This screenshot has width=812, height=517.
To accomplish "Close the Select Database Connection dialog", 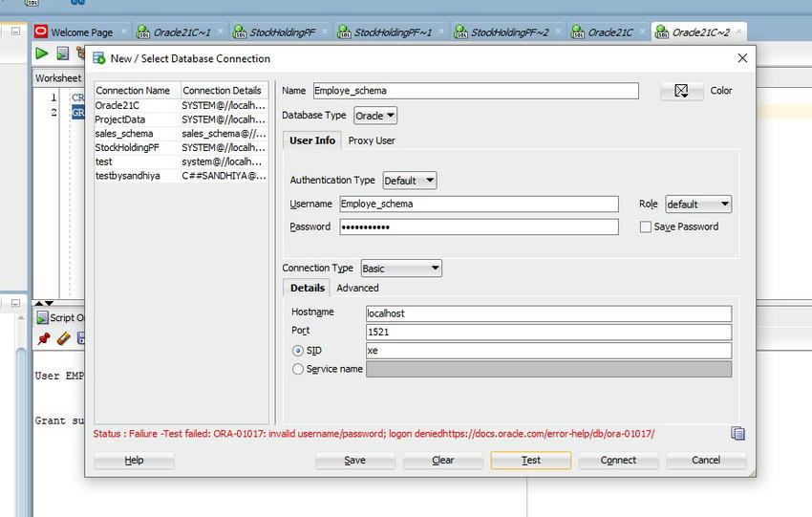I will point(742,58).
